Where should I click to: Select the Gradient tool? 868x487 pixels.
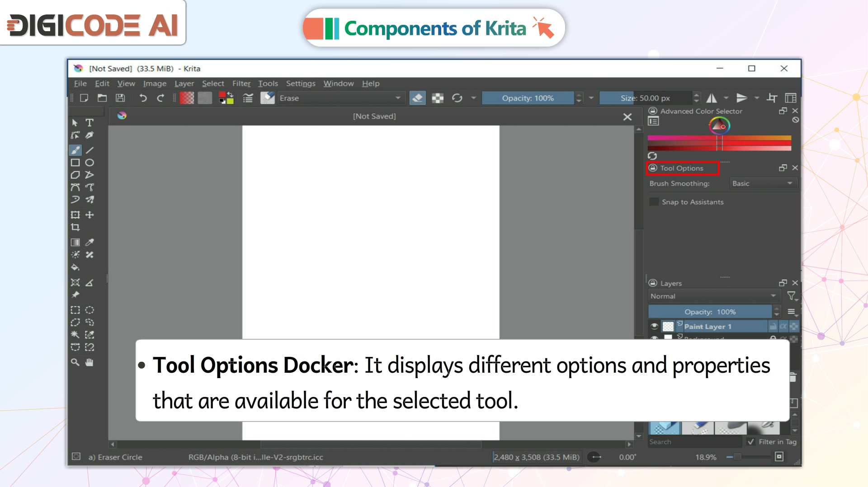pos(75,243)
